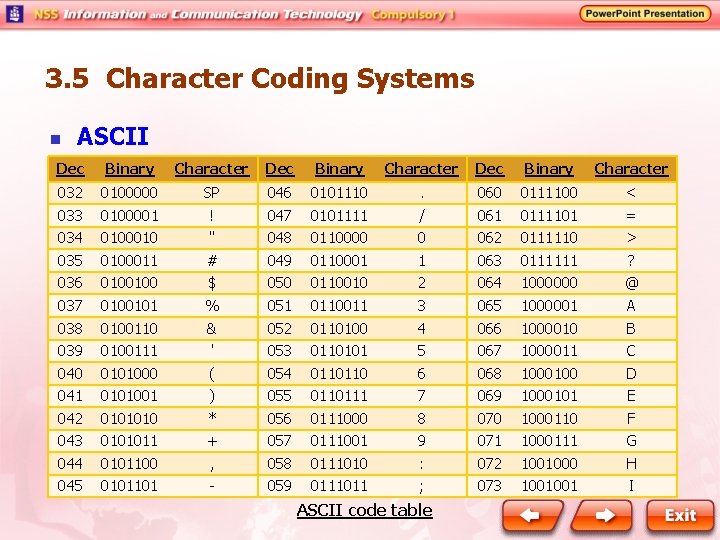This screenshot has width=720, height=540.
Task: Select table cell '032'
Action: [x=70, y=193]
